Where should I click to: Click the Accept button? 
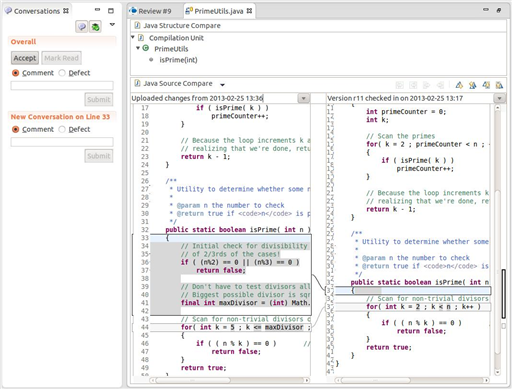[25, 58]
